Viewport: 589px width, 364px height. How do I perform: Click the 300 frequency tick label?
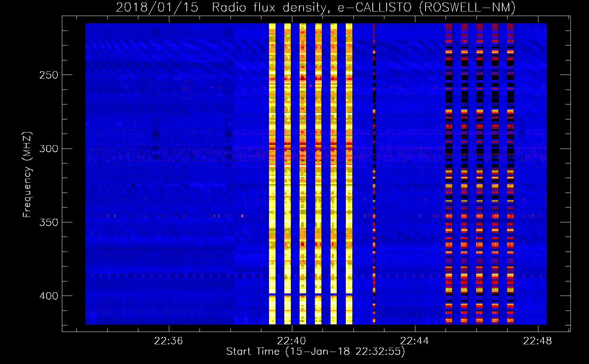49,149
